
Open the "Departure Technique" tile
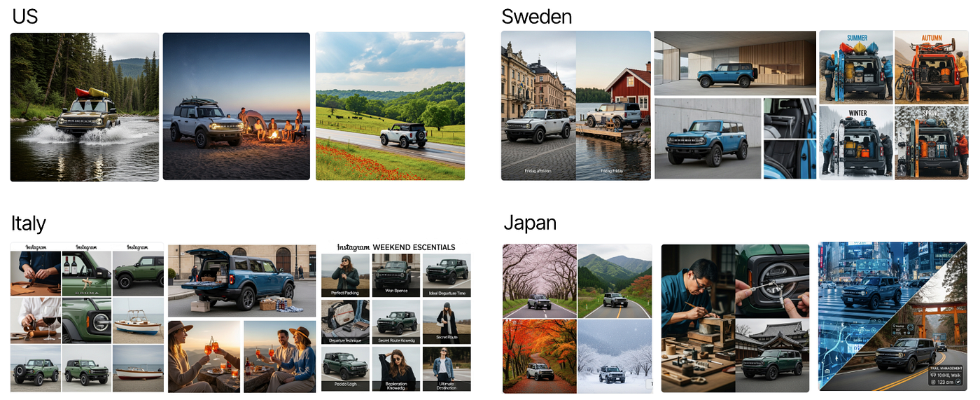click(x=346, y=322)
